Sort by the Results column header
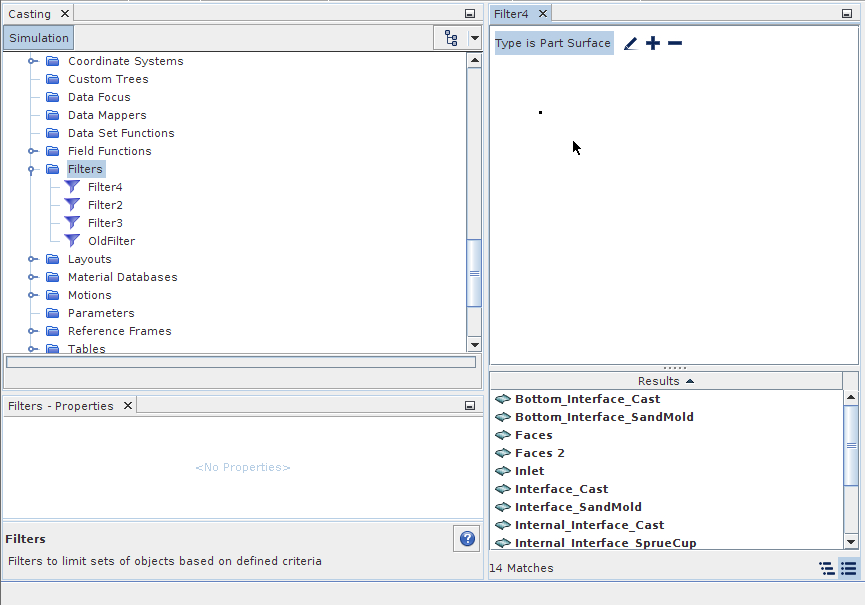 coord(666,381)
